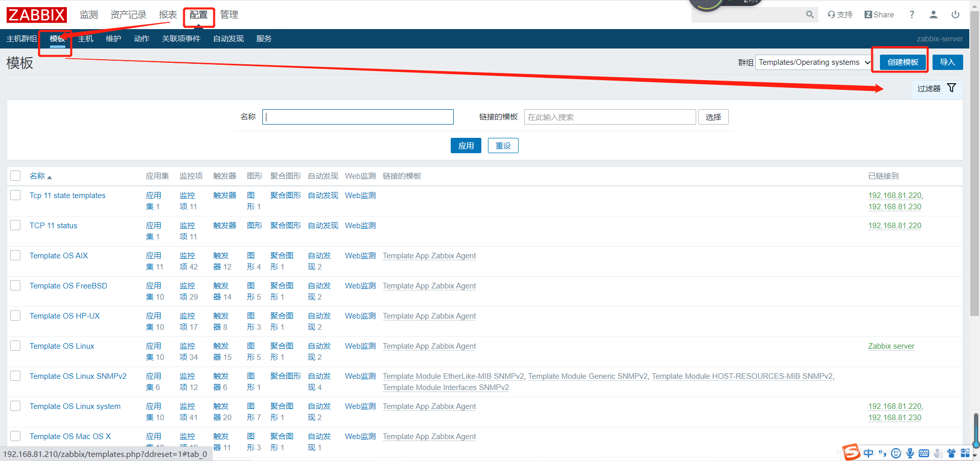This screenshot has height=461, width=980.
Task: Open the user profile icon
Action: tap(934, 15)
